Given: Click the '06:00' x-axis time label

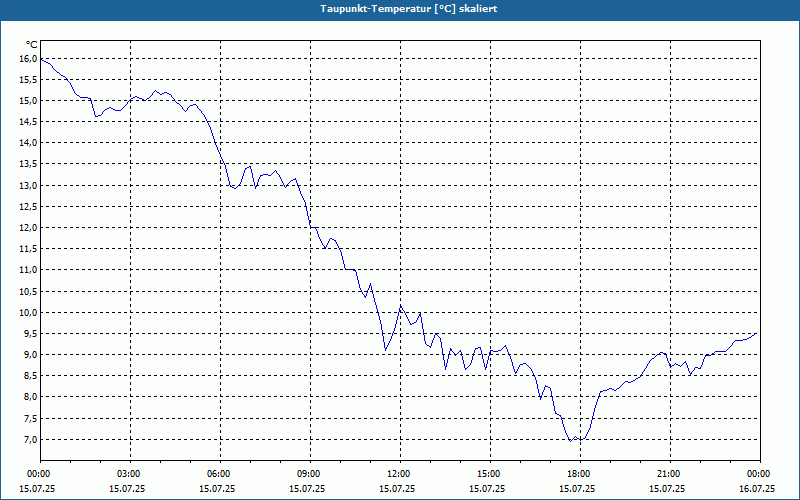Looking at the screenshot, I should coord(220,474).
